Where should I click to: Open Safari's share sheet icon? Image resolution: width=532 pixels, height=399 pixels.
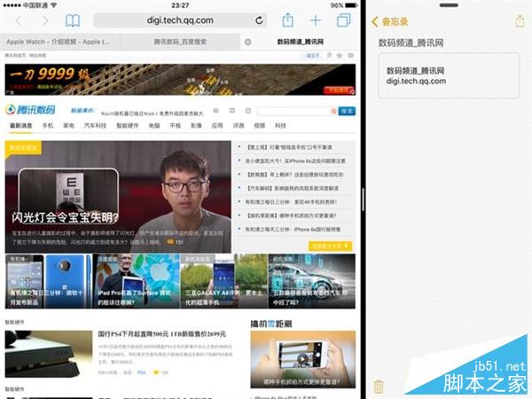tap(287, 20)
